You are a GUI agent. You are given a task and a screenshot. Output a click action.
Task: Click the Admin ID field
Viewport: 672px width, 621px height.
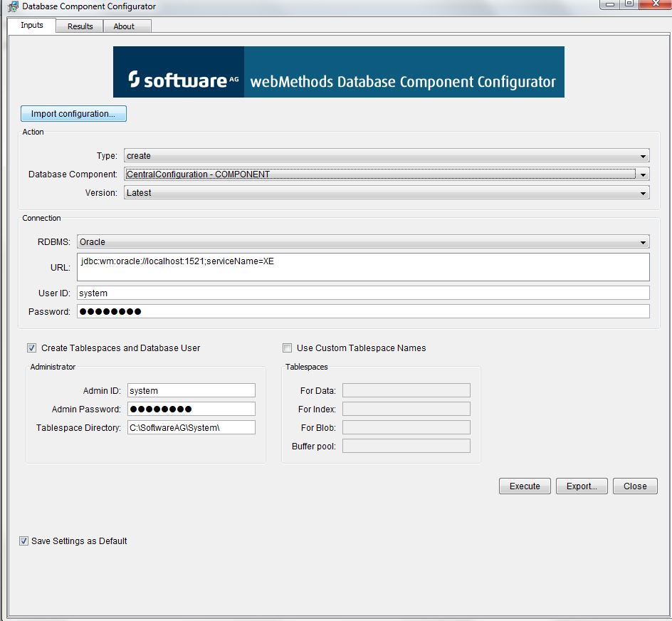[191, 390]
